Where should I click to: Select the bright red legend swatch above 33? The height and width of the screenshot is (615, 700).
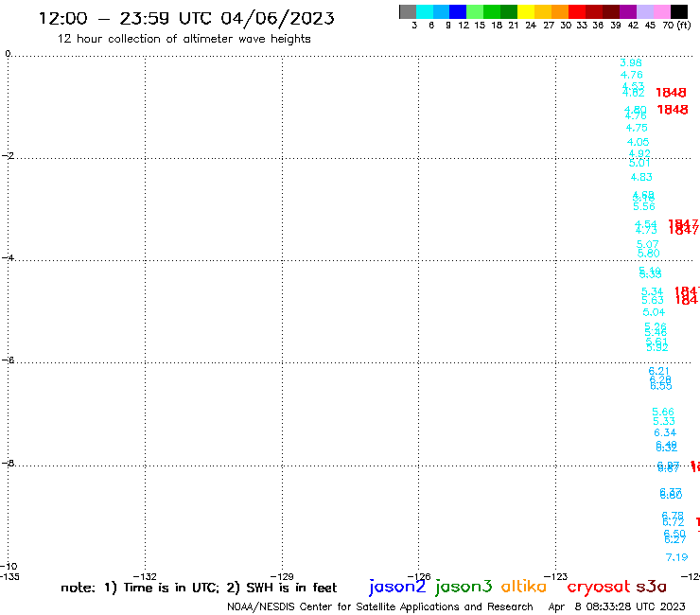click(577, 11)
